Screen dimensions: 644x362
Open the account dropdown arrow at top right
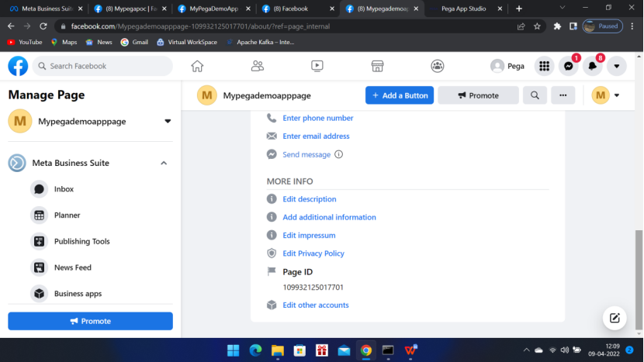[617, 66]
